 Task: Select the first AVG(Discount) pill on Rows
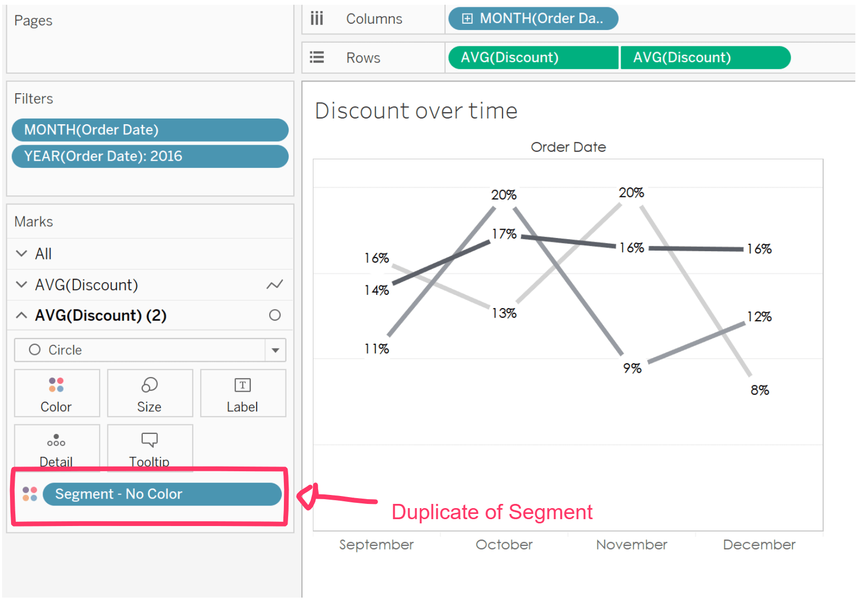(532, 57)
